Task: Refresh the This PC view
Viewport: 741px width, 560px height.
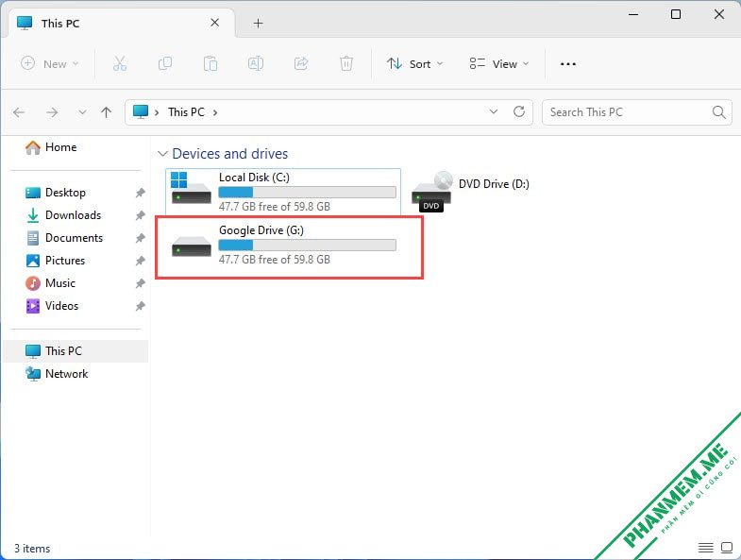Action: point(519,112)
